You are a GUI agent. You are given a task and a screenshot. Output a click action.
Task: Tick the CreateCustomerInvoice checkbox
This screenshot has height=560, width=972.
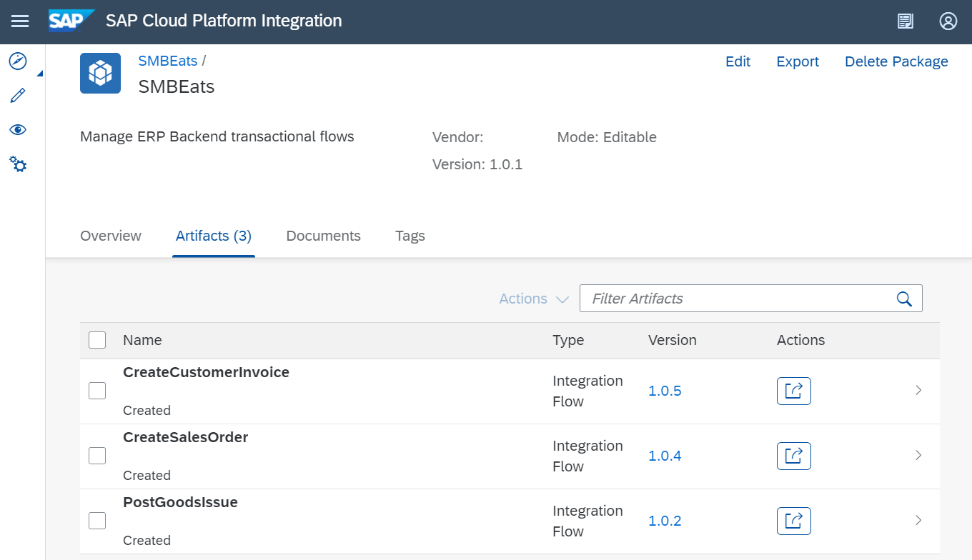click(x=97, y=391)
